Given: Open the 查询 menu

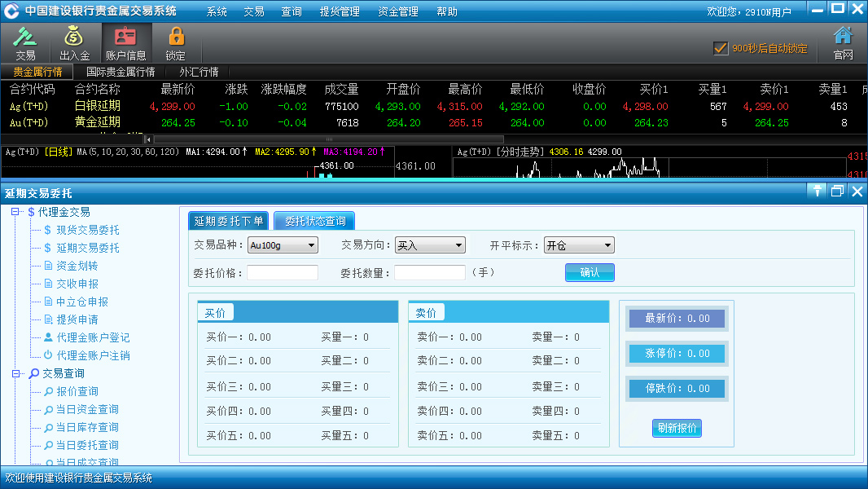Looking at the screenshot, I should (292, 11).
